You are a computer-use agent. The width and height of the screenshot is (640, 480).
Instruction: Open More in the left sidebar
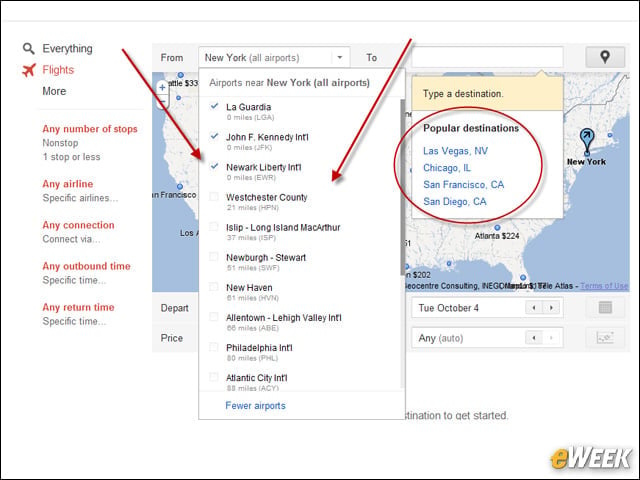coord(54,91)
